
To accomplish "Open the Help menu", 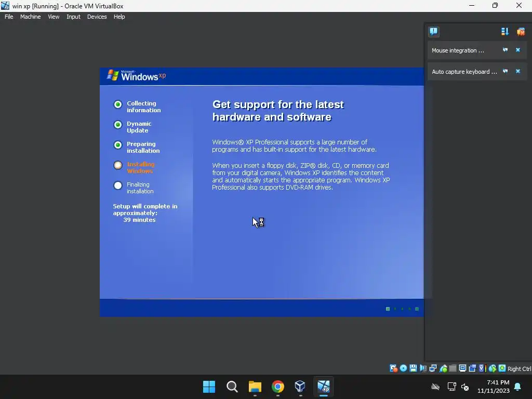I will (x=119, y=17).
